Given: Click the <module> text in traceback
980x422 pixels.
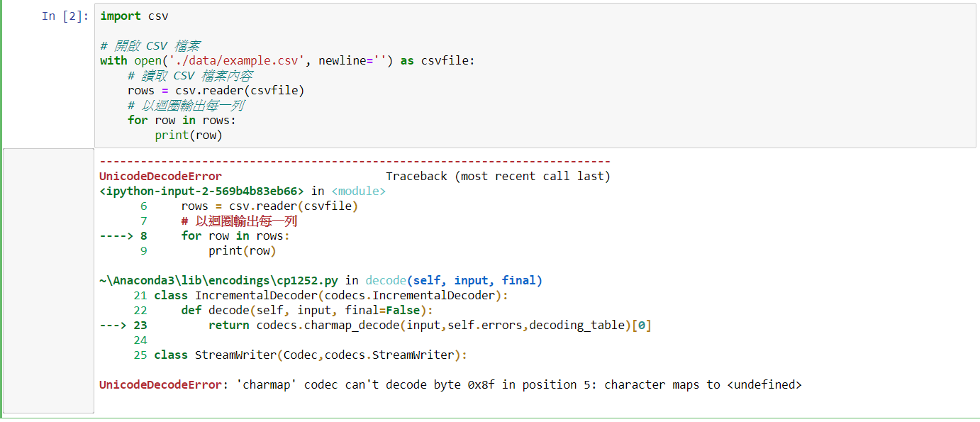Looking at the screenshot, I should (359, 191).
